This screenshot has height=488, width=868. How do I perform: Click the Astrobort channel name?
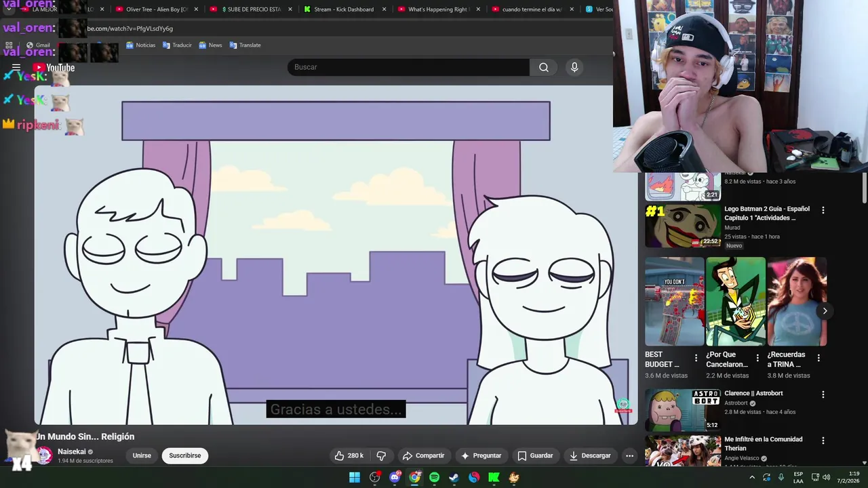pos(736,403)
